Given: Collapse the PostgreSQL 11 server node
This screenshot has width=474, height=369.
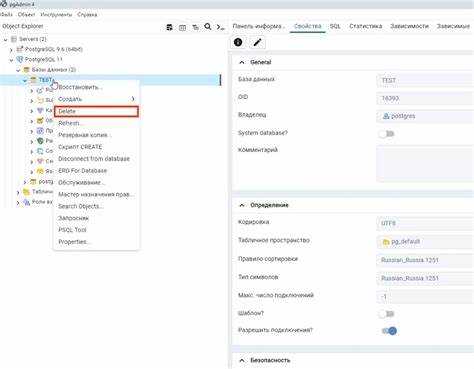Looking at the screenshot, I should click(11, 60).
